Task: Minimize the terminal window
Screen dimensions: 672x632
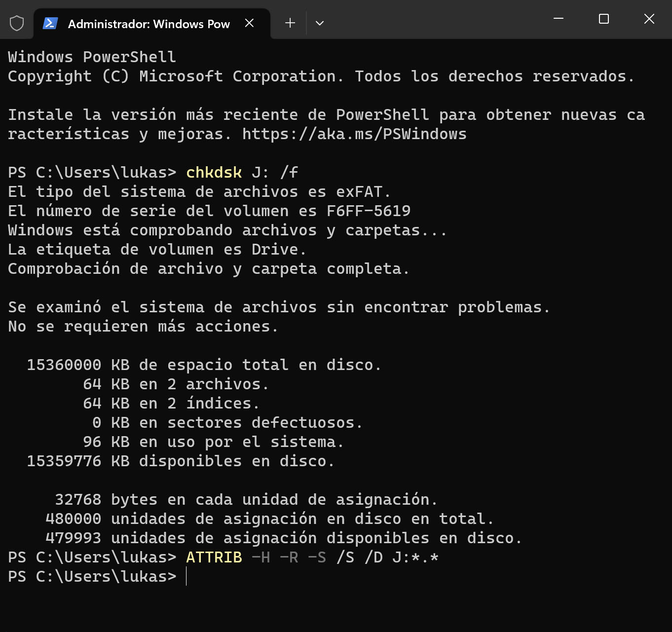Action: click(x=559, y=19)
